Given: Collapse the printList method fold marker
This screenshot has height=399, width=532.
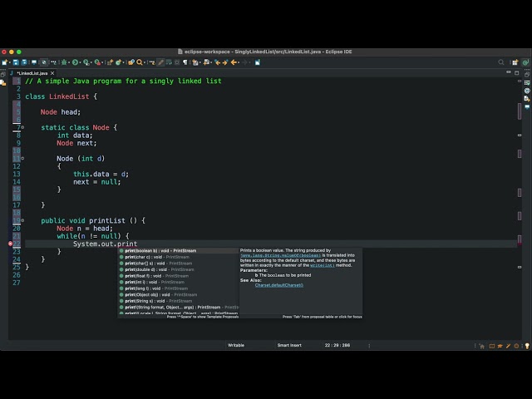Looking at the screenshot, I should (x=22, y=220).
